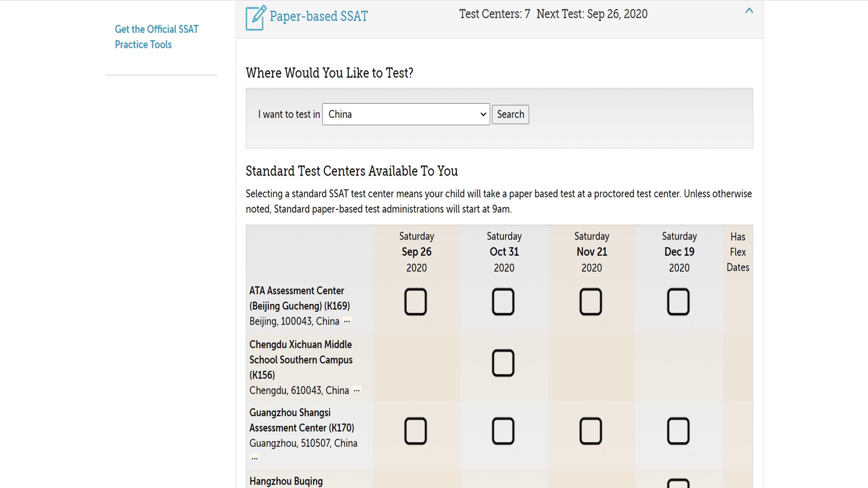The height and width of the screenshot is (488, 868).
Task: Expand details ellipsis after Chengdu, 610043, China
Action: click(x=357, y=390)
